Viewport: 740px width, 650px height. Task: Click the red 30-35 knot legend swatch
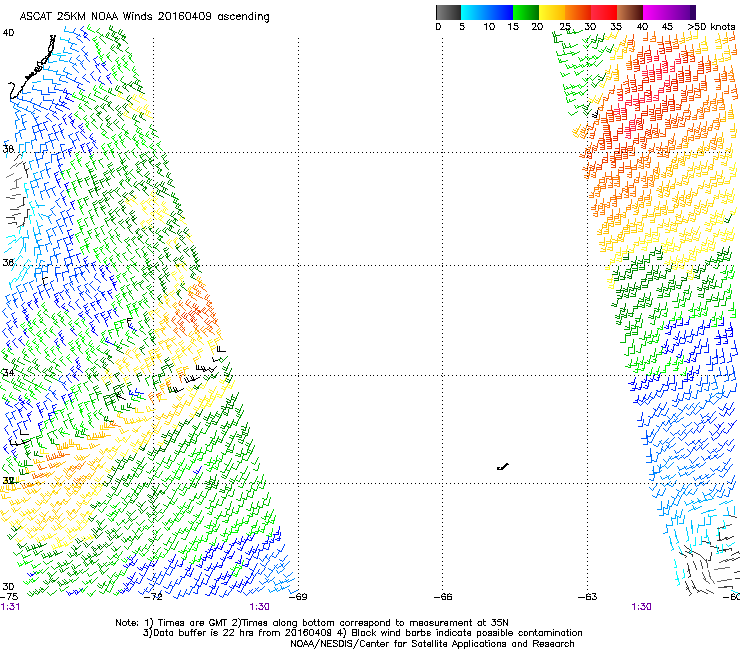[x=604, y=12]
